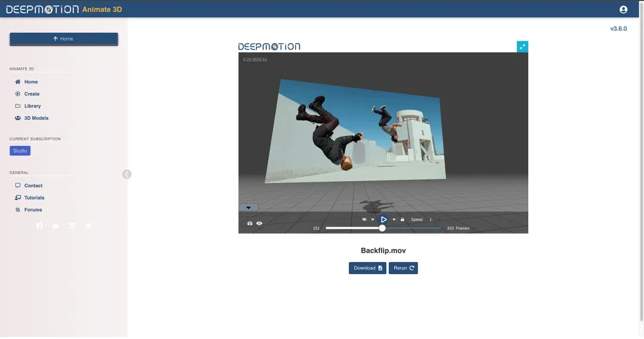Click the Home house icon in sidebar

click(x=18, y=82)
